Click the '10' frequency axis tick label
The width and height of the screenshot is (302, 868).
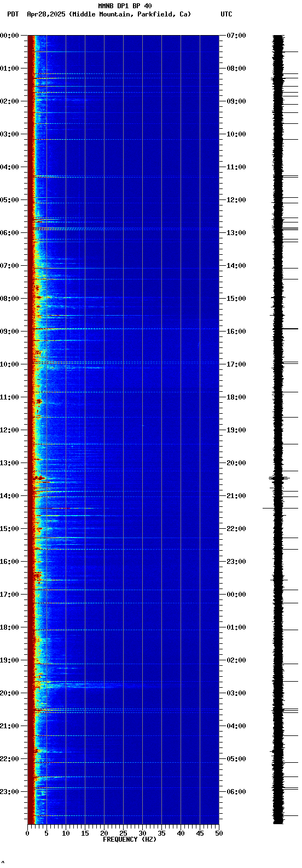click(66, 833)
